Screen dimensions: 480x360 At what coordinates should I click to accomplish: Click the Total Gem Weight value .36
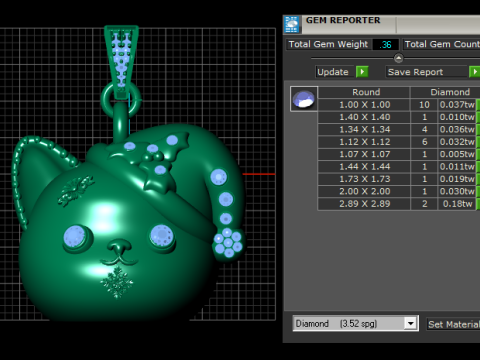click(x=385, y=44)
